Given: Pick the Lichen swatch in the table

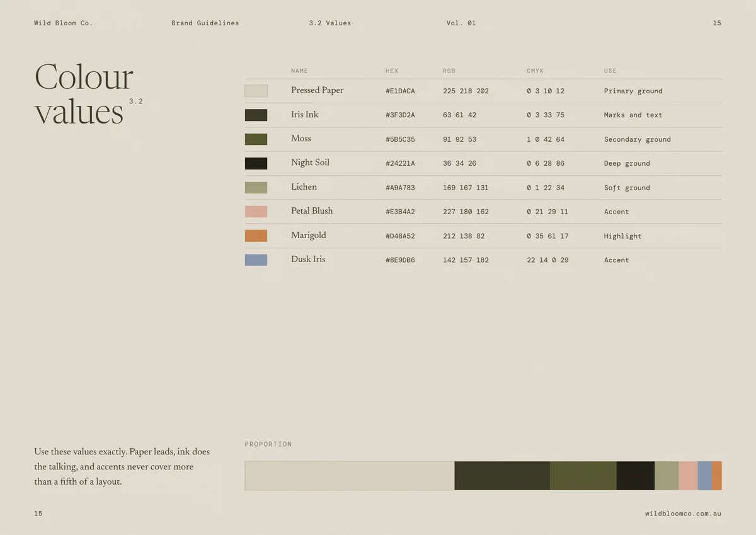Looking at the screenshot, I should 256,187.
